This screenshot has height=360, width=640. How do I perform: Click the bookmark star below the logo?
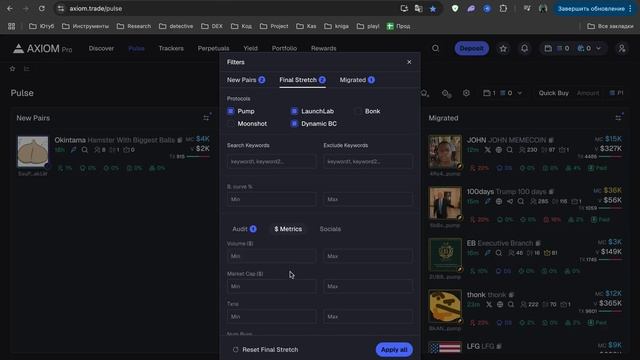(x=12, y=69)
